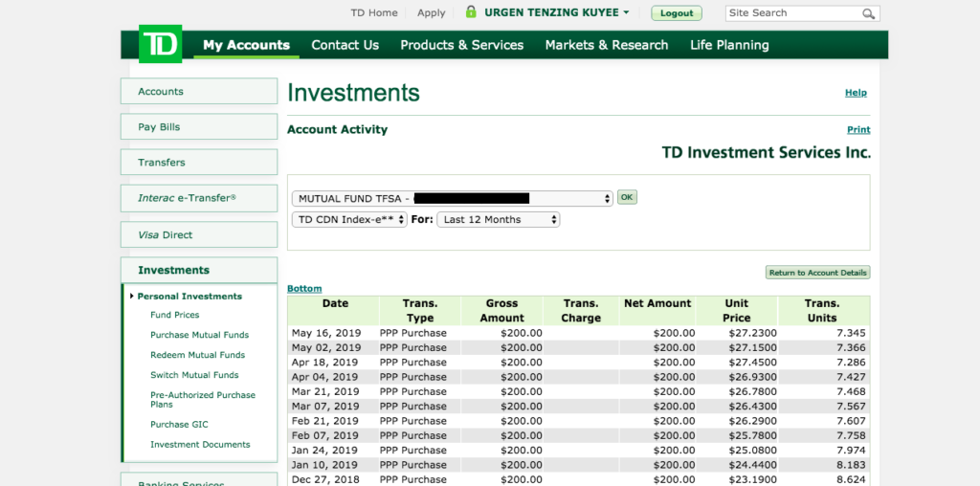Select Investments in the sidebar
Image resolution: width=980 pixels, height=486 pixels.
(199, 270)
